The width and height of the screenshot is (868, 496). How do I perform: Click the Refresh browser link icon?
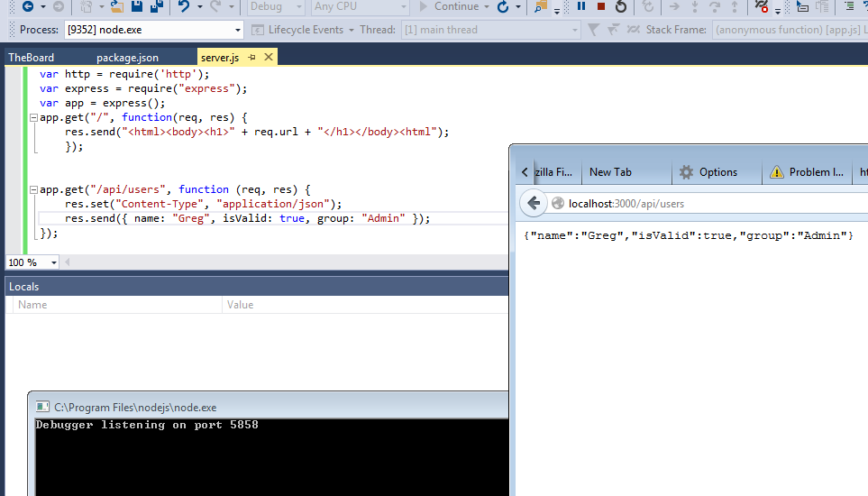point(503,6)
